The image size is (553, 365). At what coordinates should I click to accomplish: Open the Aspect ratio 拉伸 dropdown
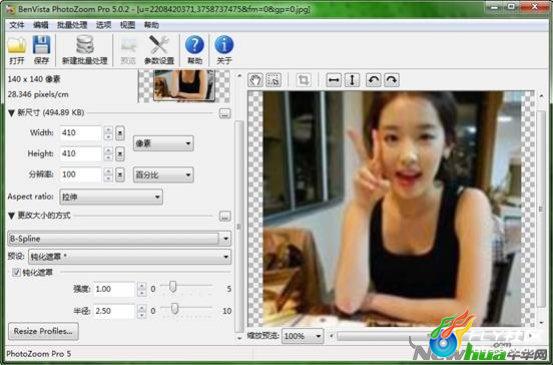coord(111,197)
